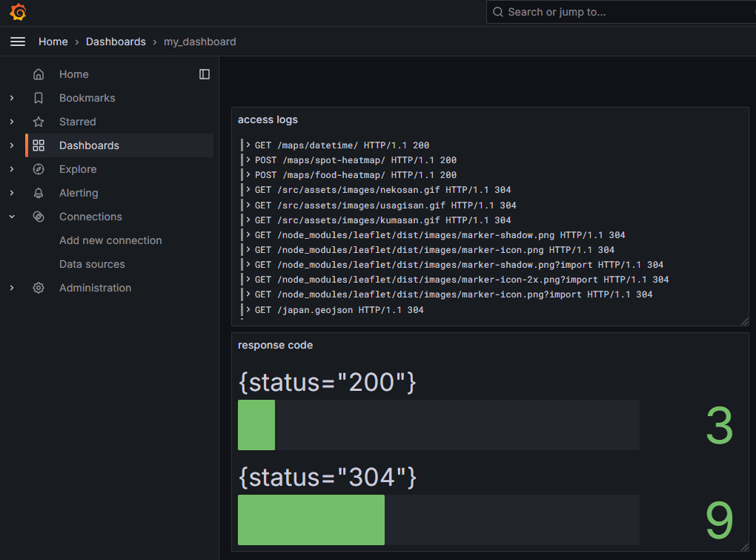Click the value 3 for status 200
This screenshot has height=560, width=756.
click(x=720, y=426)
